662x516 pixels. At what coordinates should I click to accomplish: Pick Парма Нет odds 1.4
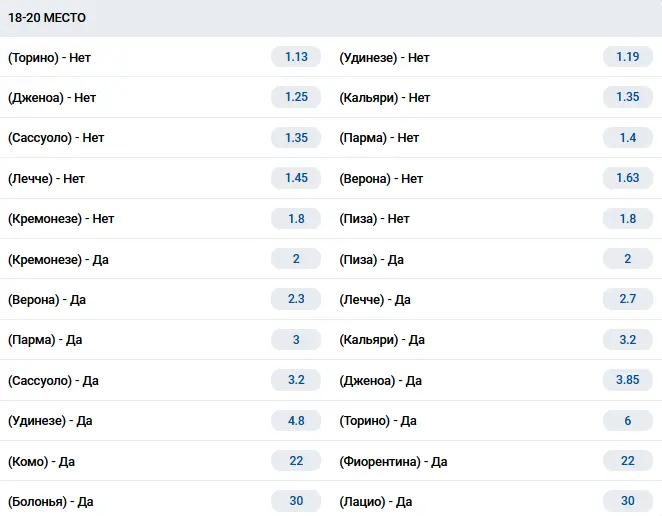627,138
